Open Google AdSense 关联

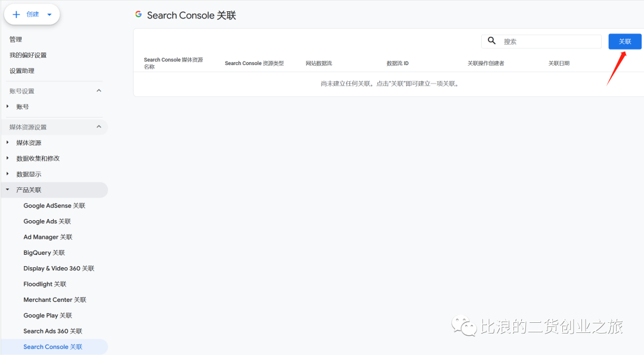pyautogui.click(x=54, y=205)
